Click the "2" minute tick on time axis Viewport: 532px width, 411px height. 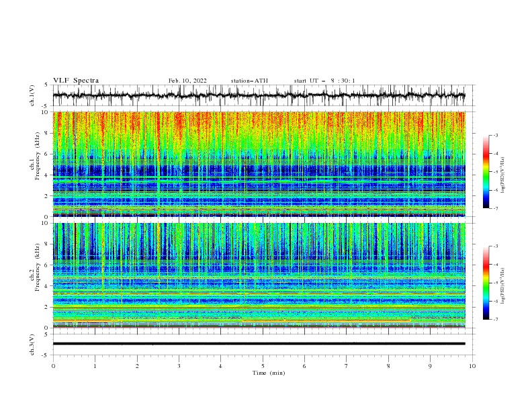coord(137,366)
